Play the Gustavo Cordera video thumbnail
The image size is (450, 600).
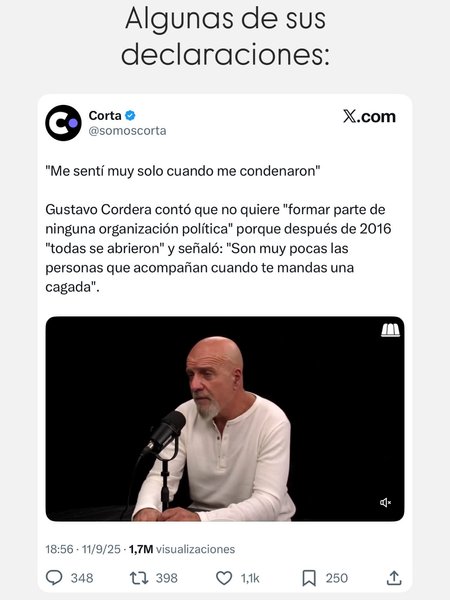(225, 419)
